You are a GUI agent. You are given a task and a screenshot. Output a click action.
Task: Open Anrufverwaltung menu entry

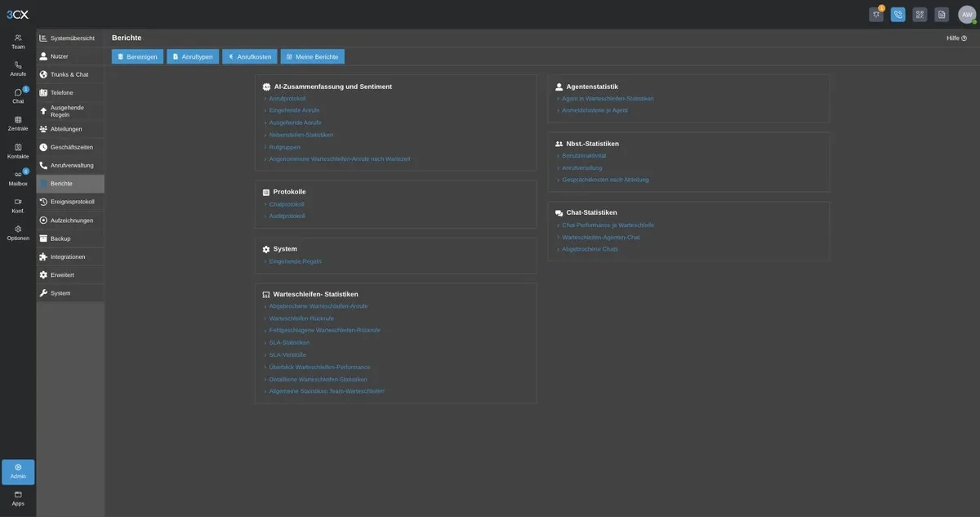coord(70,165)
